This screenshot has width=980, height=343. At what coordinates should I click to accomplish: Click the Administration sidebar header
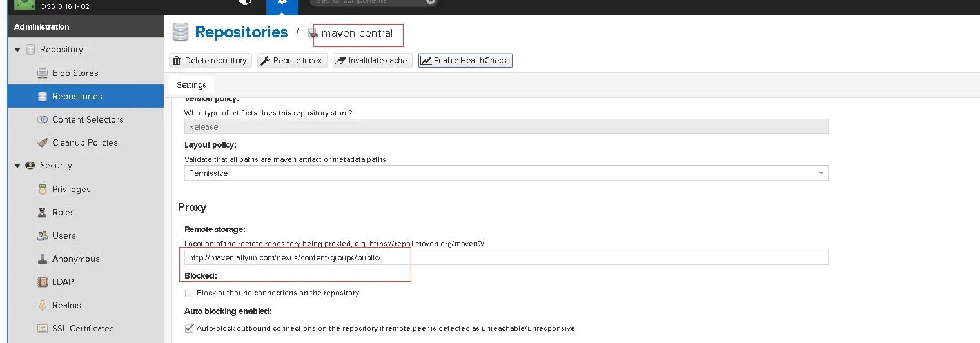[x=86, y=27]
